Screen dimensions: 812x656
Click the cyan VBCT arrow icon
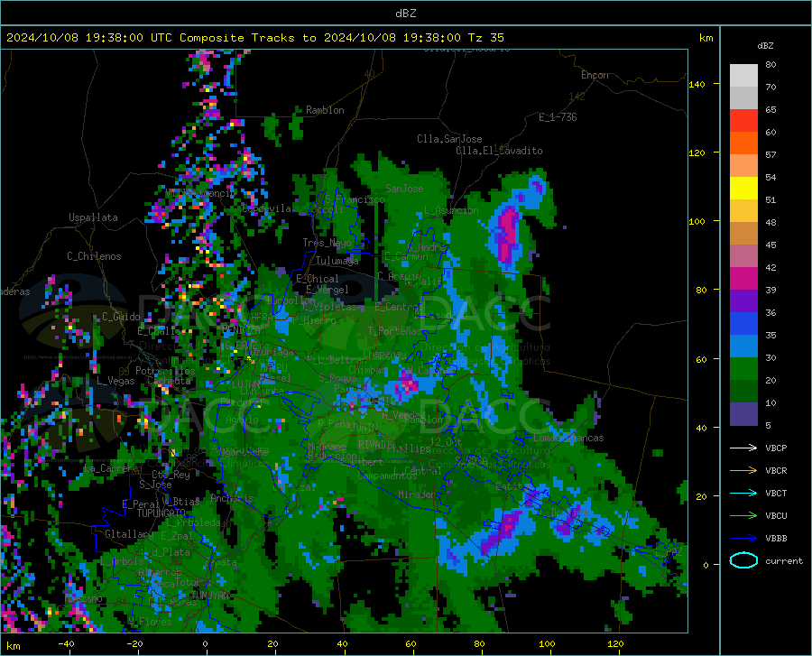coord(743,493)
